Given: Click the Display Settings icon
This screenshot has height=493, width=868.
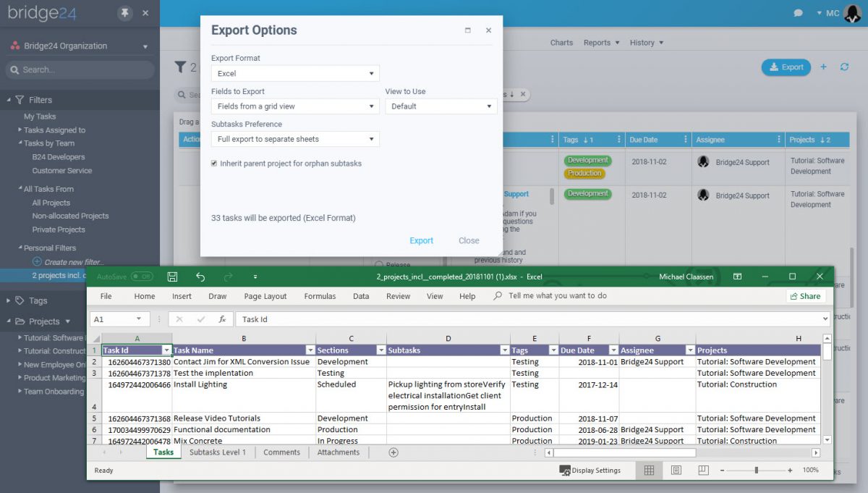Looking at the screenshot, I should (565, 471).
